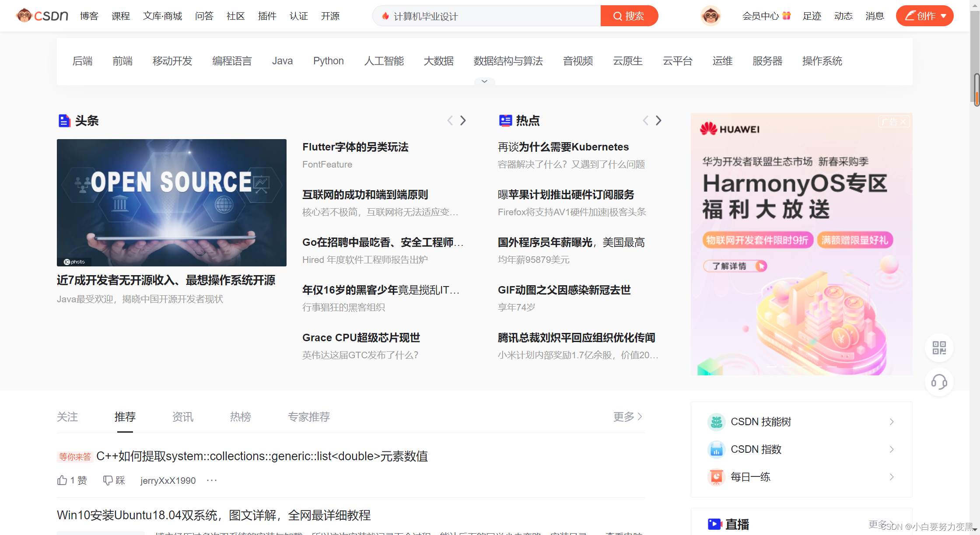Switch to the 热榜 tab
Viewport: 980px width, 535px height.
[x=241, y=417]
